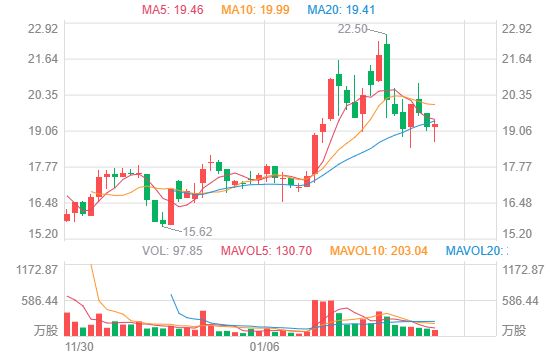Click the MAVOL10: 203.04 label

[378, 251]
